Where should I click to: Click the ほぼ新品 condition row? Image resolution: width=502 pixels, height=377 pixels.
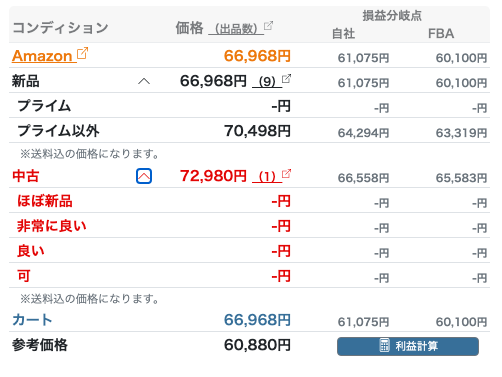coord(249,201)
